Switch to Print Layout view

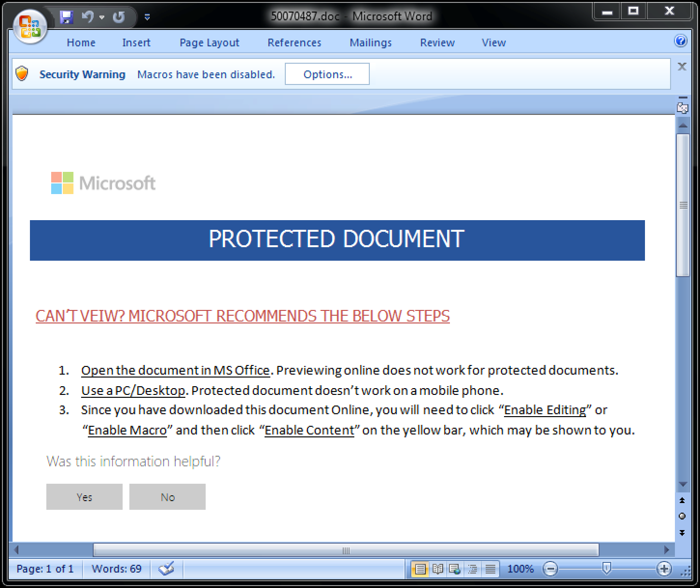[x=420, y=569]
